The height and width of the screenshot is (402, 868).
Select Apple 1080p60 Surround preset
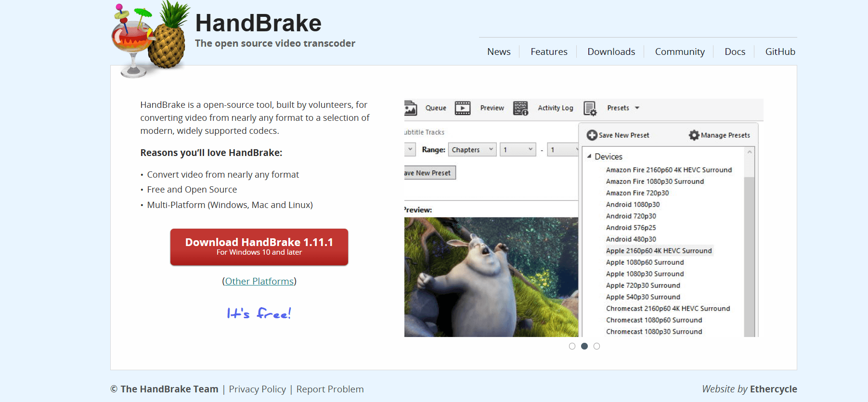coord(645,262)
